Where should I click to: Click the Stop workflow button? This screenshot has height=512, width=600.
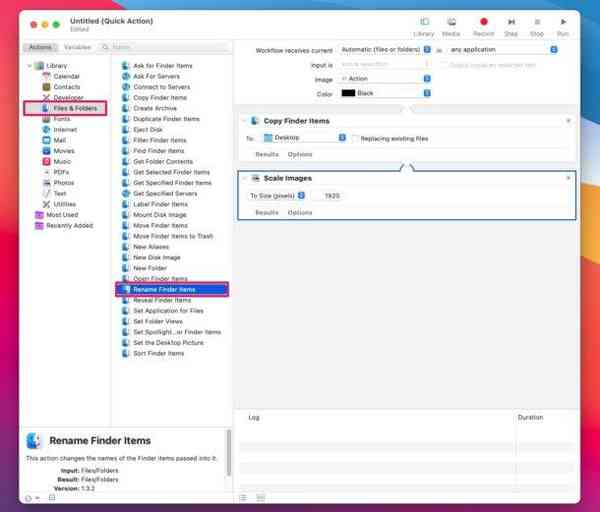tap(537, 26)
